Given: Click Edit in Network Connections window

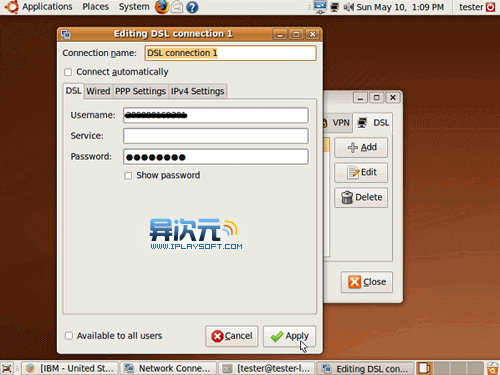Looking at the screenshot, I should 361,172.
